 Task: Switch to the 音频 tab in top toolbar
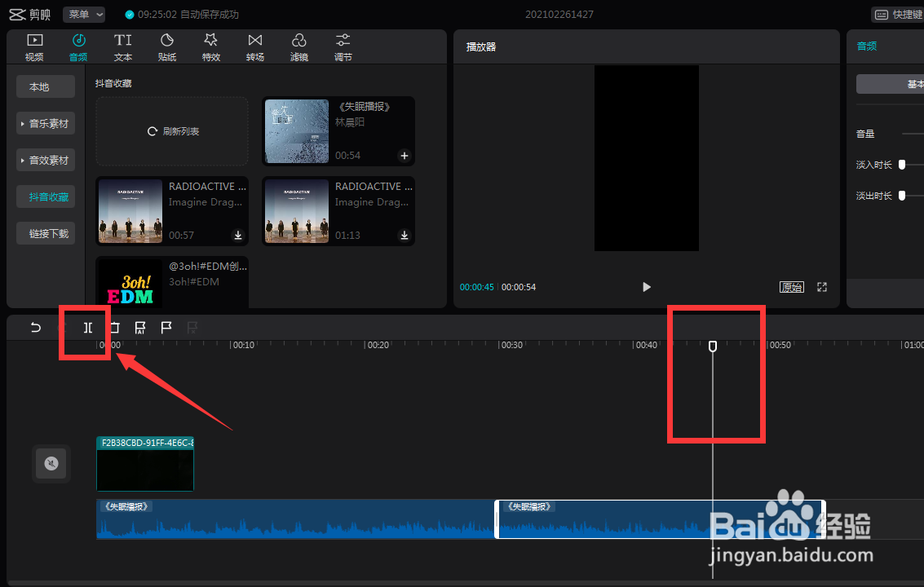78,47
